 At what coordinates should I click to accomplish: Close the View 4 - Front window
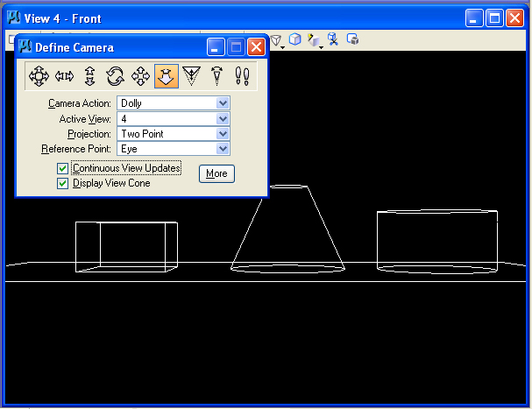click(x=514, y=18)
